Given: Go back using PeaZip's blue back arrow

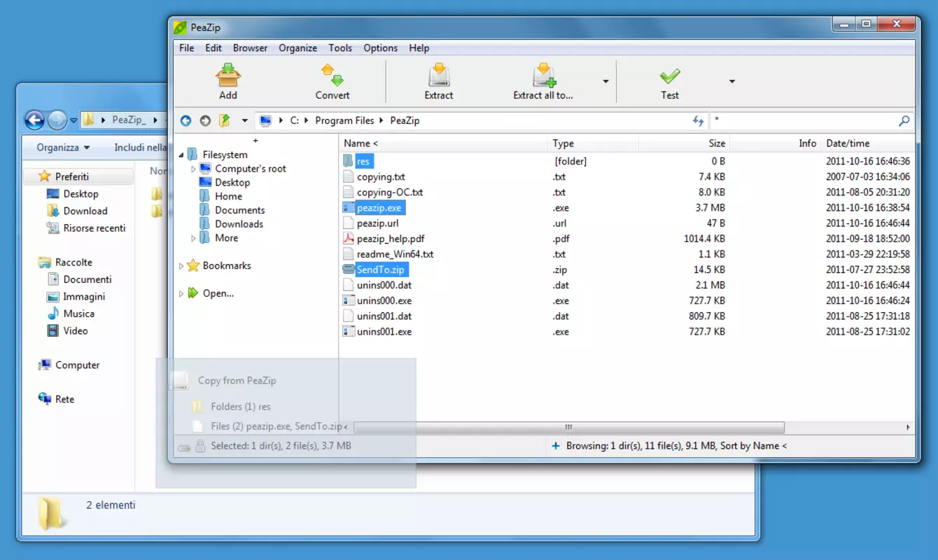Looking at the screenshot, I should tap(185, 120).
